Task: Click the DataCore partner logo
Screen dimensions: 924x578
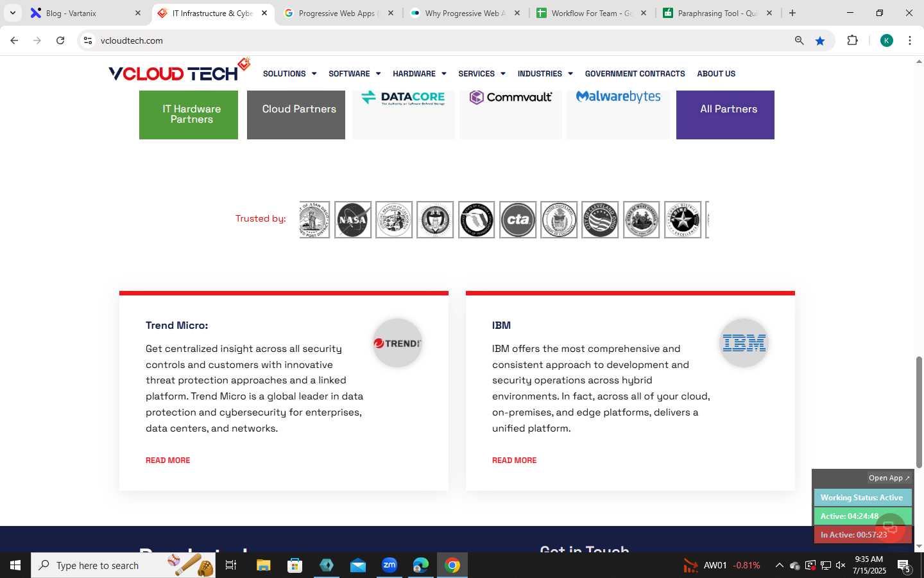Action: (403, 98)
